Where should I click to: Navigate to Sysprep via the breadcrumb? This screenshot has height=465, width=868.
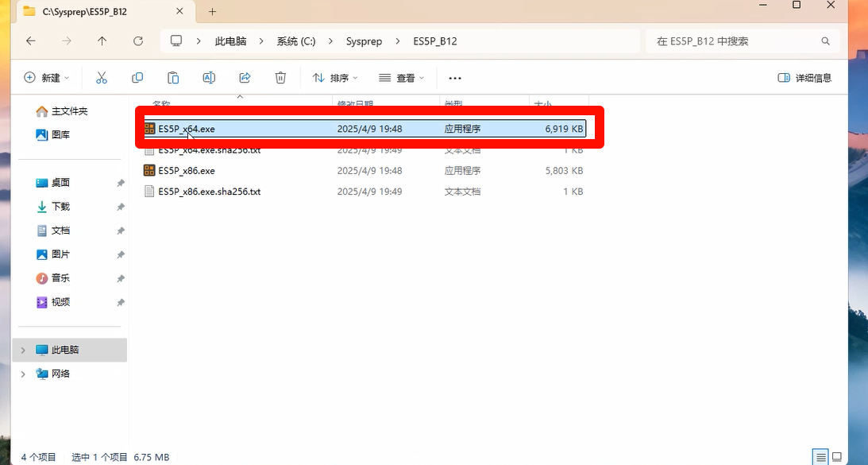(x=365, y=41)
